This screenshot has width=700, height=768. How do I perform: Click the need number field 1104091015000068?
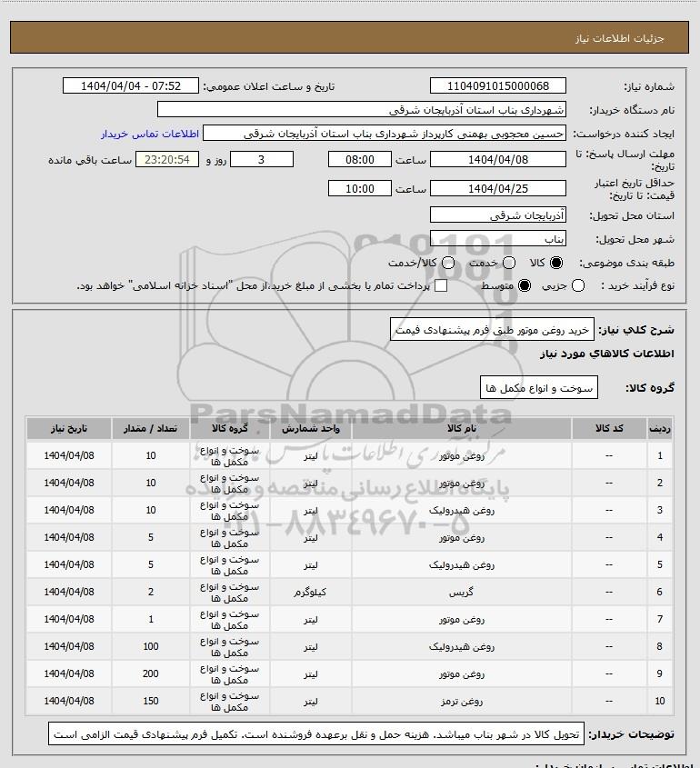click(x=498, y=85)
